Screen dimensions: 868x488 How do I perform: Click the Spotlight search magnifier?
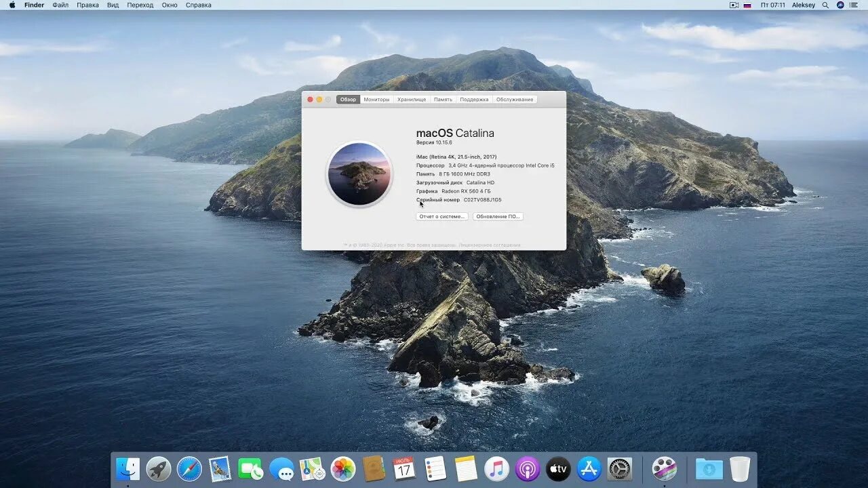[x=825, y=5]
